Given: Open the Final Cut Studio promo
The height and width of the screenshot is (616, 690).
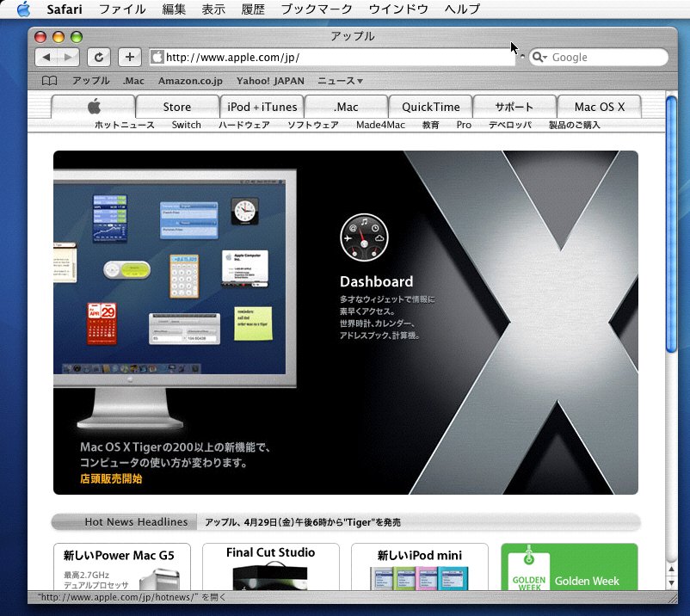Looking at the screenshot, I should (271, 567).
